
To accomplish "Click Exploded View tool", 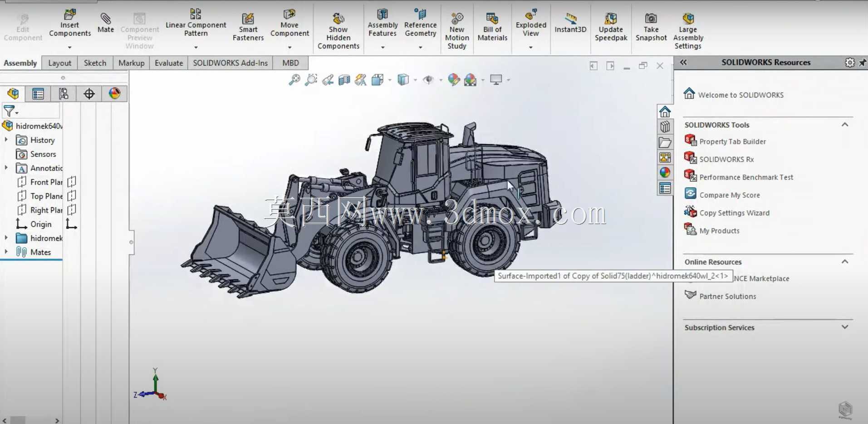I will (531, 23).
